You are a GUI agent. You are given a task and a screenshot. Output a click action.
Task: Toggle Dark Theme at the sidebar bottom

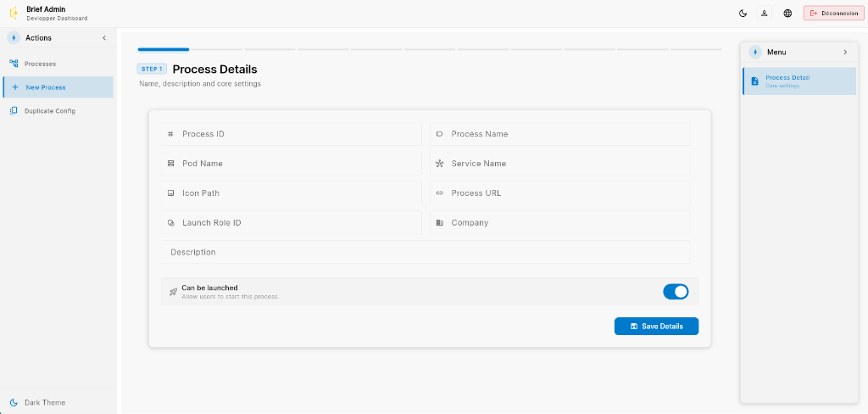click(x=58, y=402)
